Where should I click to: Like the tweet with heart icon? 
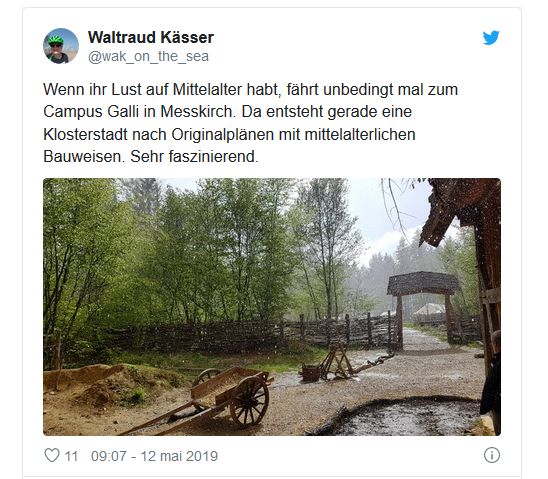click(x=52, y=456)
